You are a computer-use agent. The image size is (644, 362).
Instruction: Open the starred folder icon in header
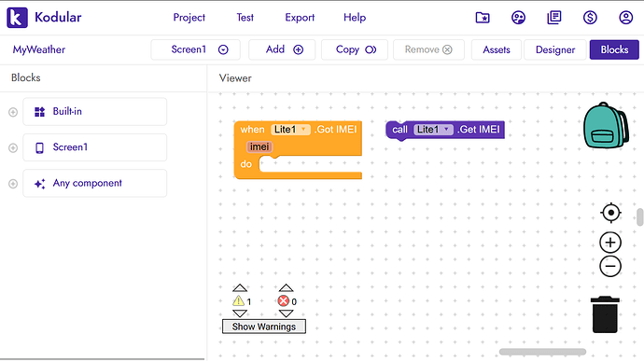(483, 18)
